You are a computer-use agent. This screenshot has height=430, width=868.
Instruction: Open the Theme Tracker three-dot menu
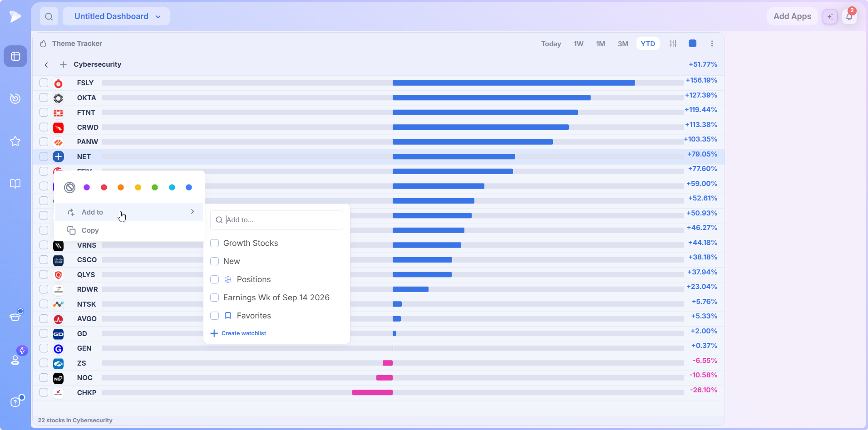click(712, 44)
